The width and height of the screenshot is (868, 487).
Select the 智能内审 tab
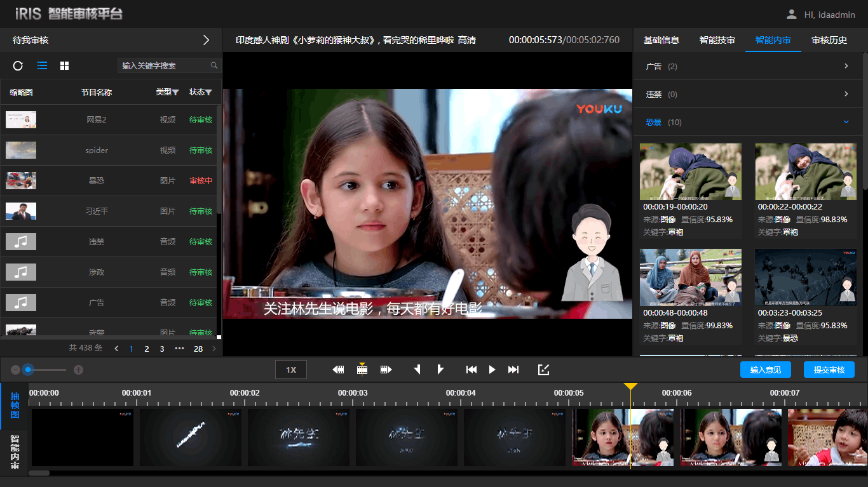tap(773, 40)
